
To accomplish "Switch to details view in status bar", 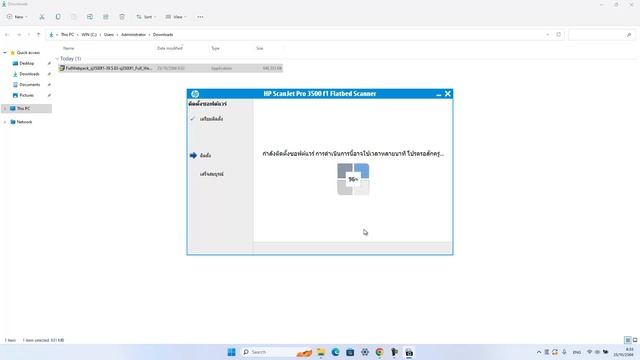I will (628, 340).
